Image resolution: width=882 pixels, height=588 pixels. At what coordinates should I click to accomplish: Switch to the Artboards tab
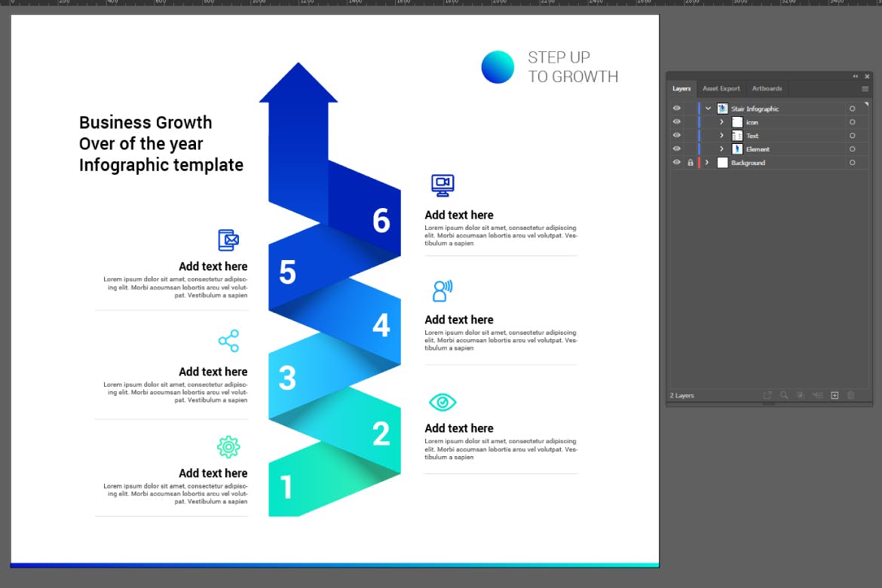click(767, 88)
